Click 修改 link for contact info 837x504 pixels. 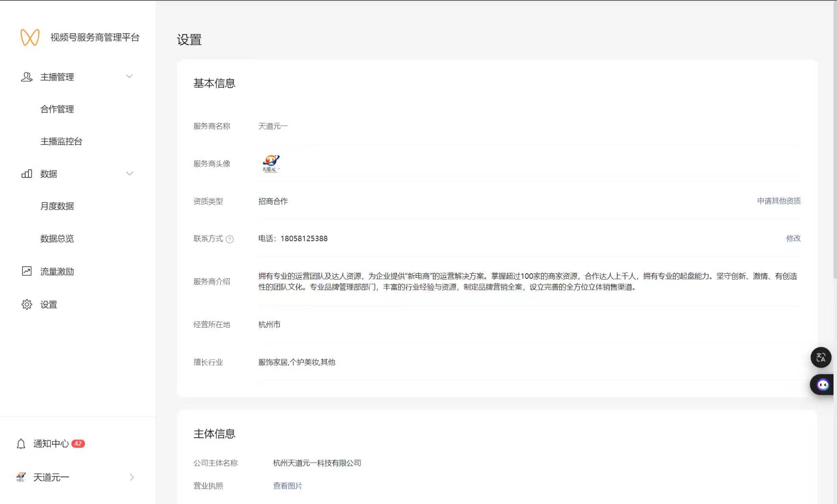coord(793,238)
